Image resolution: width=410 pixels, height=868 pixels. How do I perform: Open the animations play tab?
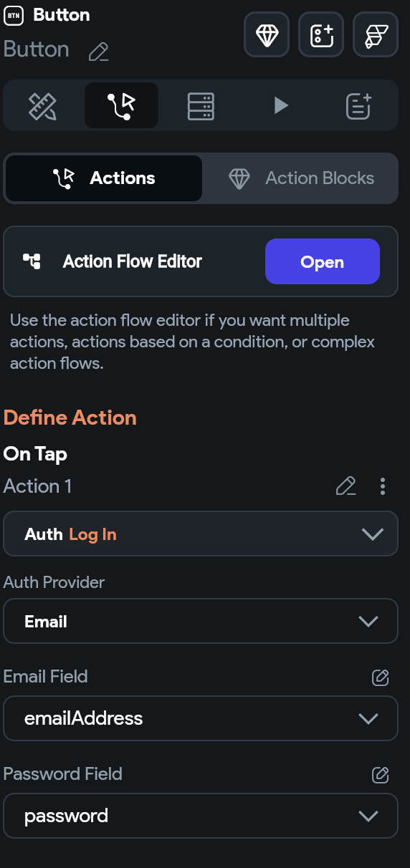[x=280, y=106]
